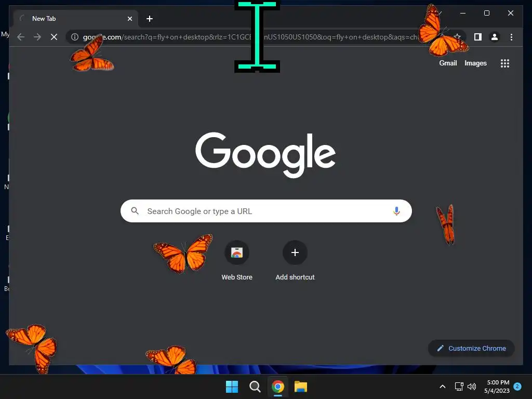532x399 pixels.
Task: Open File Explorer from taskbar
Action: pyautogui.click(x=301, y=387)
